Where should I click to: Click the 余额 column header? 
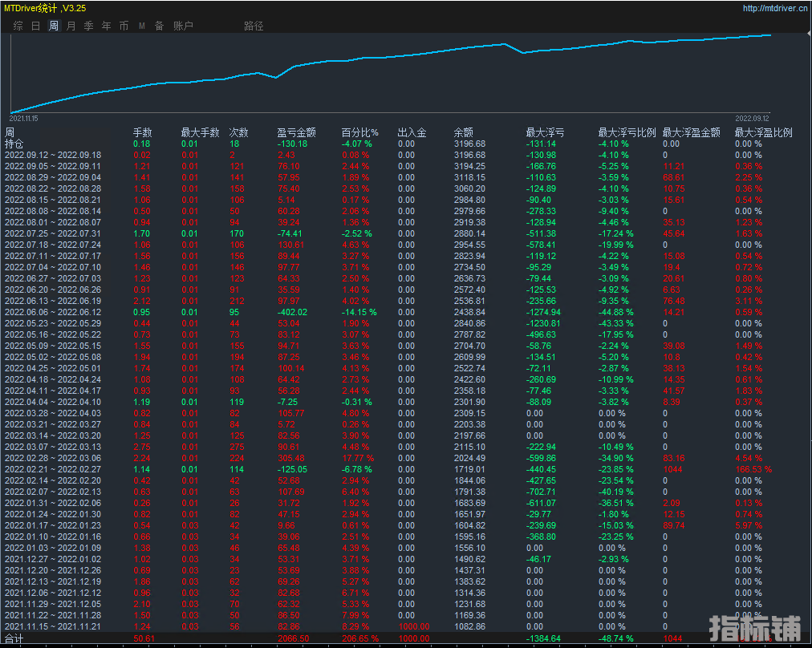(464, 132)
